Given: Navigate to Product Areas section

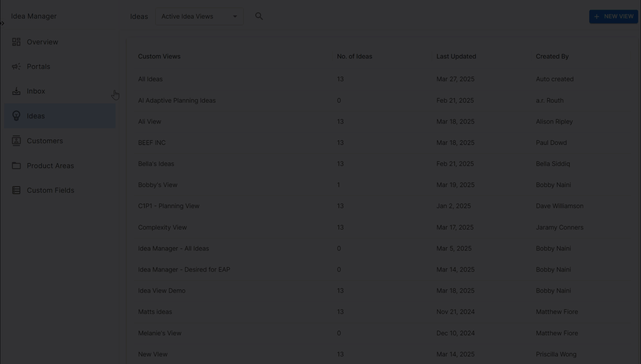Looking at the screenshot, I should tap(50, 166).
